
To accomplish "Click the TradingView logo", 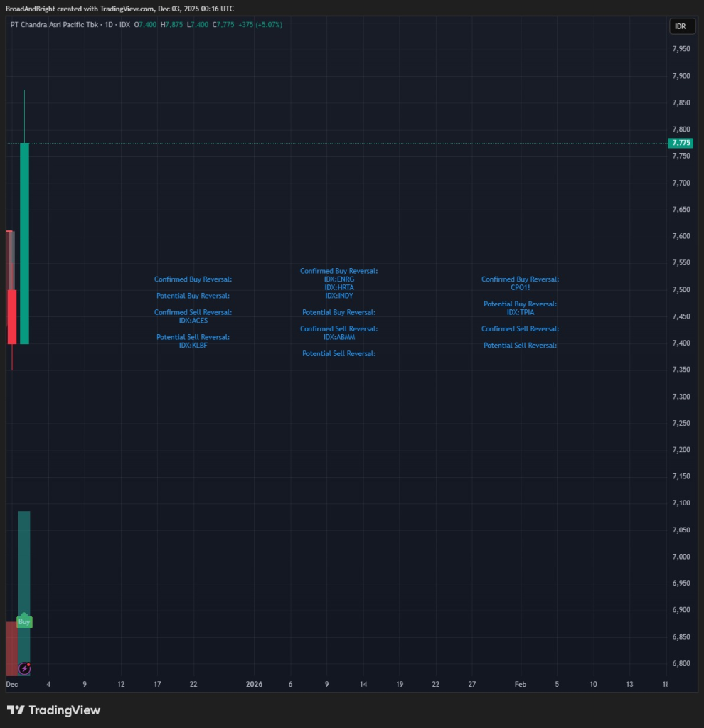I will coord(53,710).
